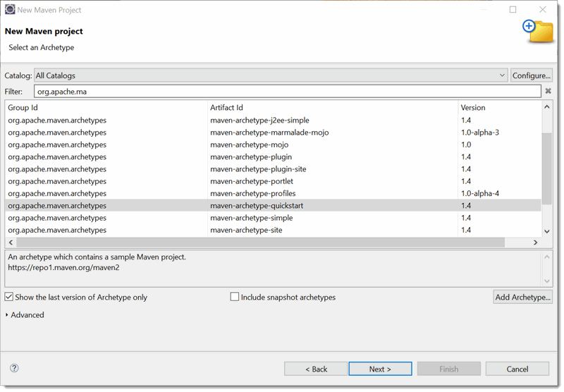
Task: Click the Configure... button
Action: coord(532,75)
